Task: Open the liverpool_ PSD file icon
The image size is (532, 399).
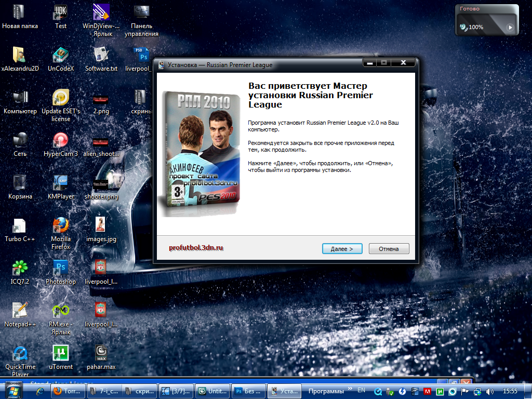Action: click(x=140, y=59)
